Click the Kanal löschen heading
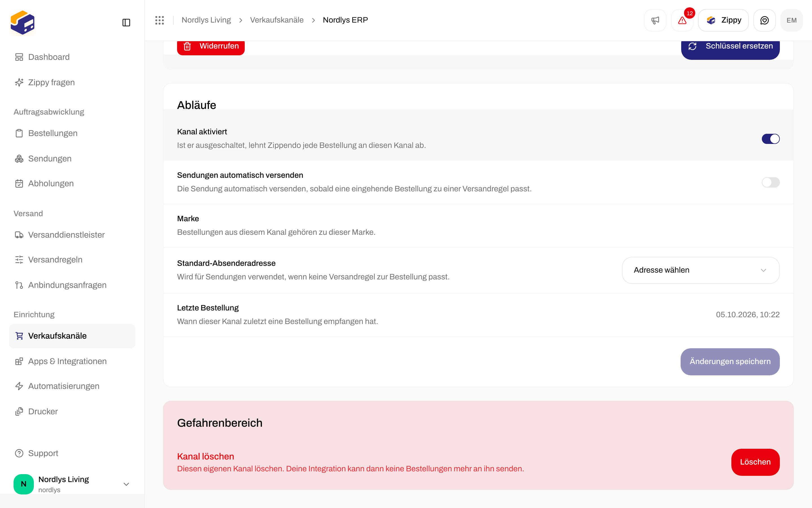This screenshot has width=812, height=508. (205, 456)
